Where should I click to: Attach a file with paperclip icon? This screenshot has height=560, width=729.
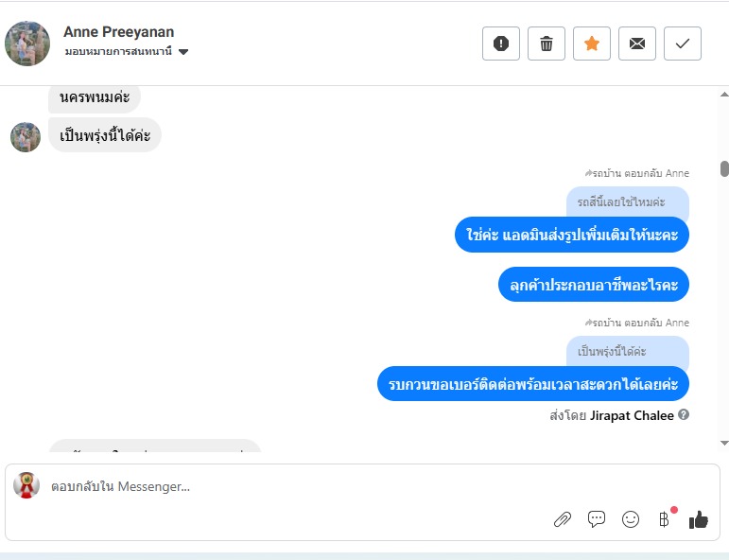pos(563,519)
